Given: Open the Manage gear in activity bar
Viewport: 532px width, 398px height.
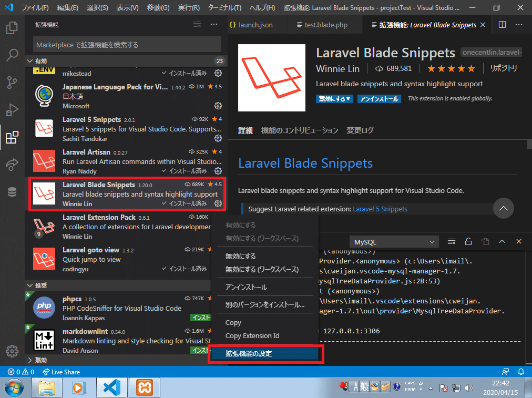Looking at the screenshot, I should pyautogui.click(x=12, y=351).
